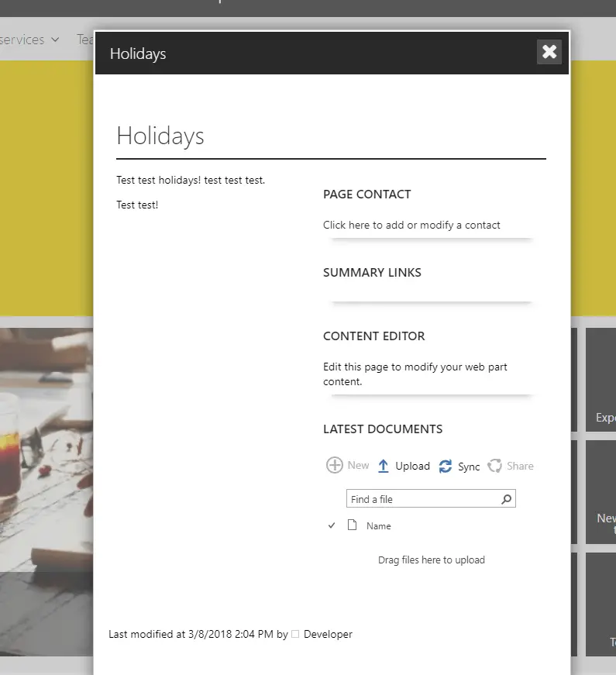The image size is (616, 675).
Task: Open the Developer user profile link
Action: click(328, 634)
